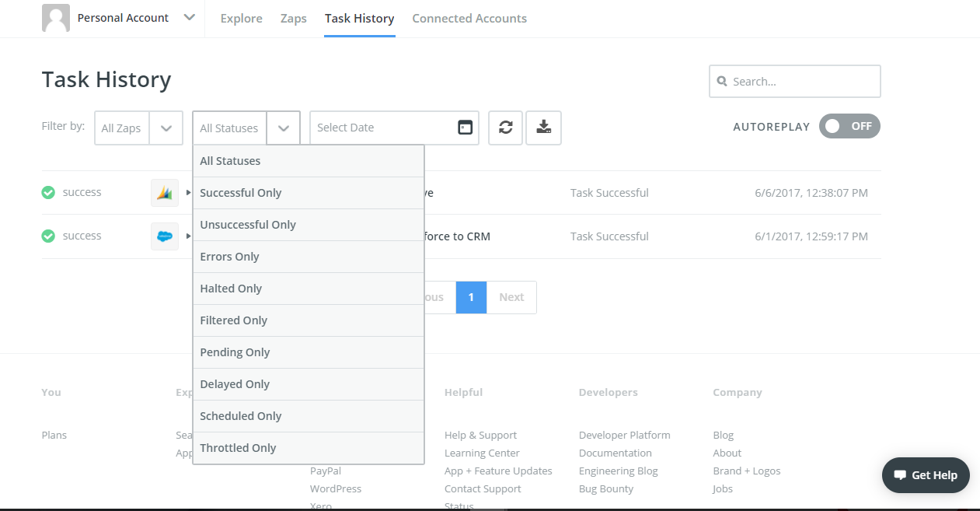Click the Get Help button

926,475
